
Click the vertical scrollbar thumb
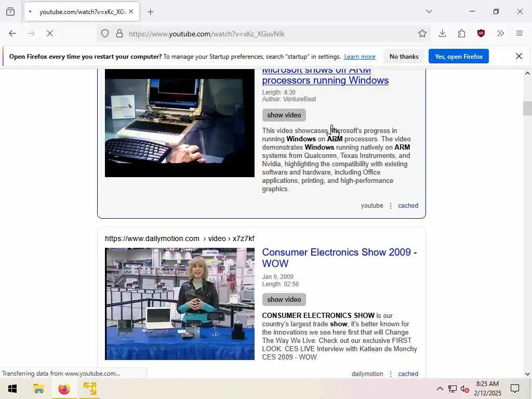pos(527,109)
